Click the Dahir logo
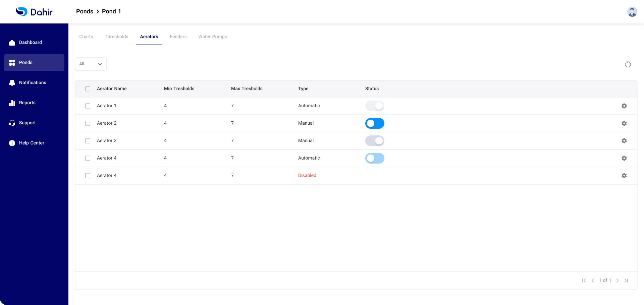The width and height of the screenshot is (644, 305). tap(34, 12)
